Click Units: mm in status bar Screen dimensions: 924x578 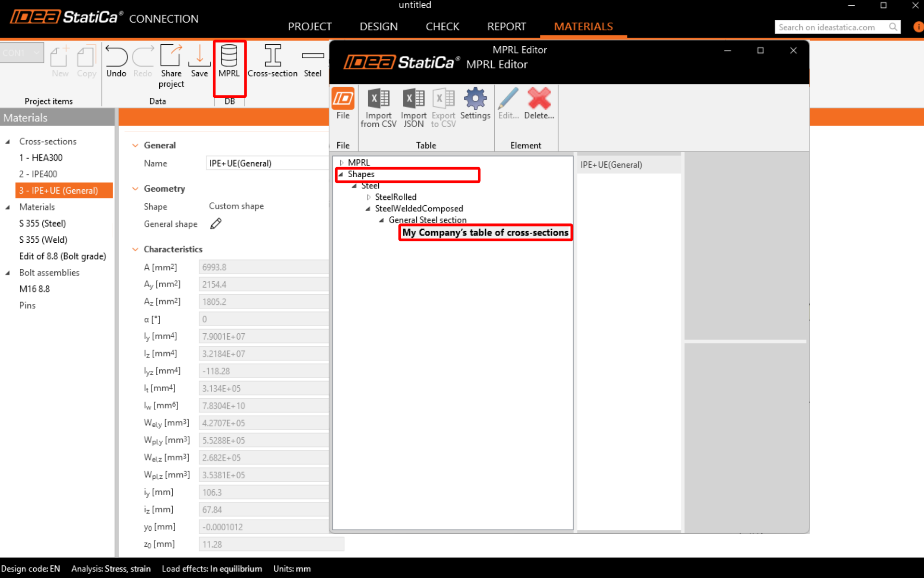292,569
